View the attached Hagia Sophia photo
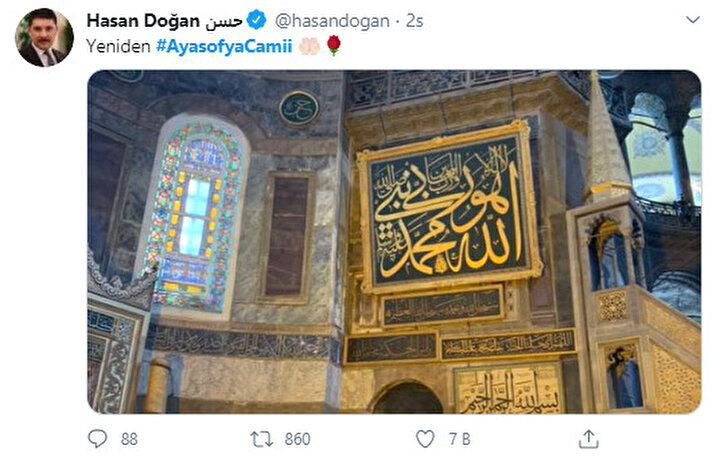 click(x=394, y=242)
